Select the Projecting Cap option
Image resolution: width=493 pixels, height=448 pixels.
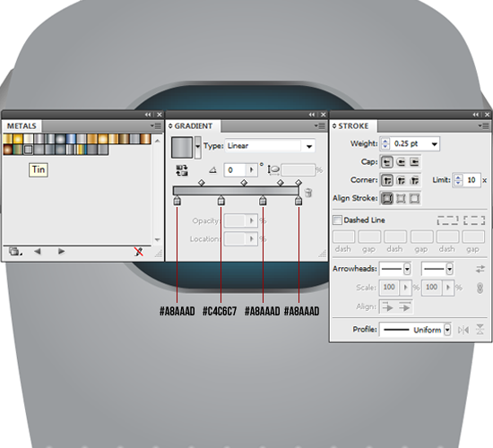coord(414,162)
